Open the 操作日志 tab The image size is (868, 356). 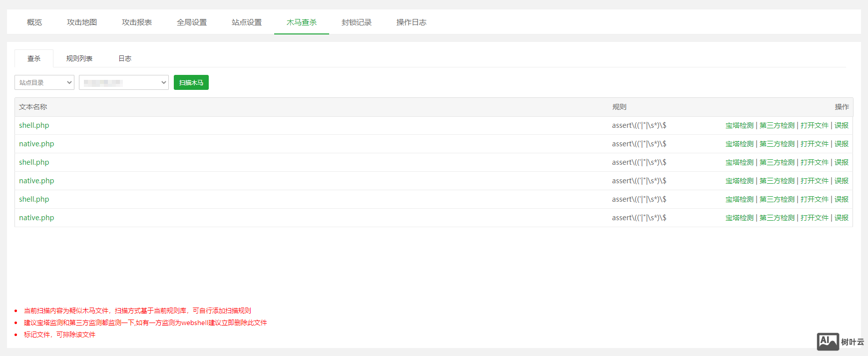click(412, 22)
